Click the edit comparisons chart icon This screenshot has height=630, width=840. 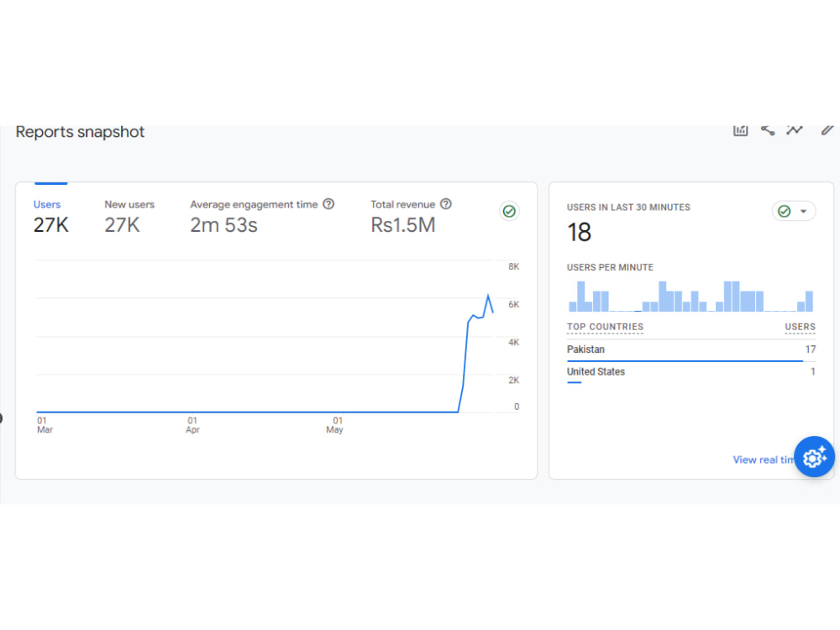(740, 130)
